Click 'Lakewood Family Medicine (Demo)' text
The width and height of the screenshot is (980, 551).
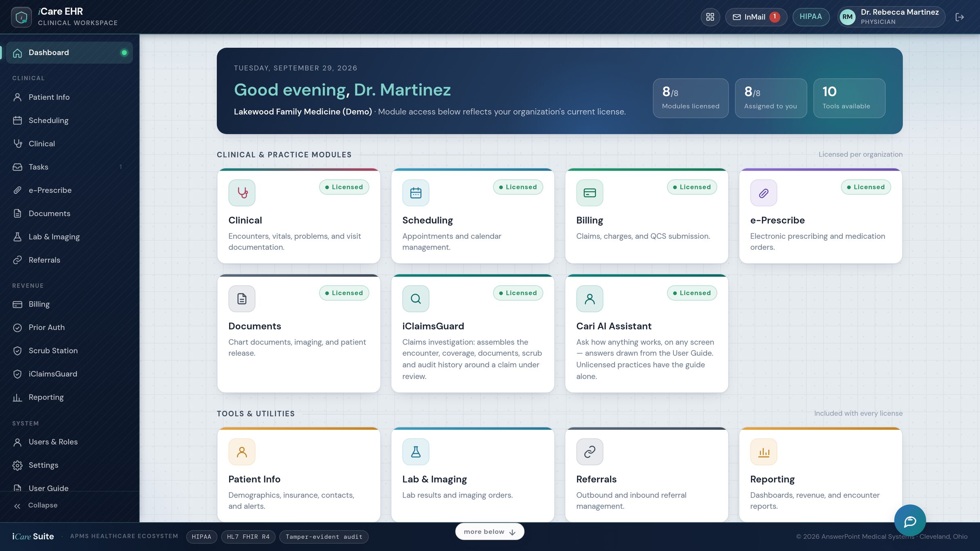click(x=303, y=112)
